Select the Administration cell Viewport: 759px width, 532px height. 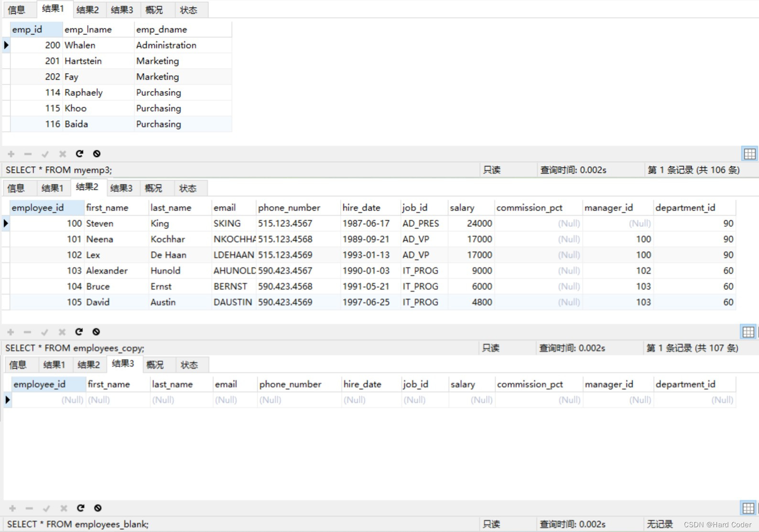point(183,45)
